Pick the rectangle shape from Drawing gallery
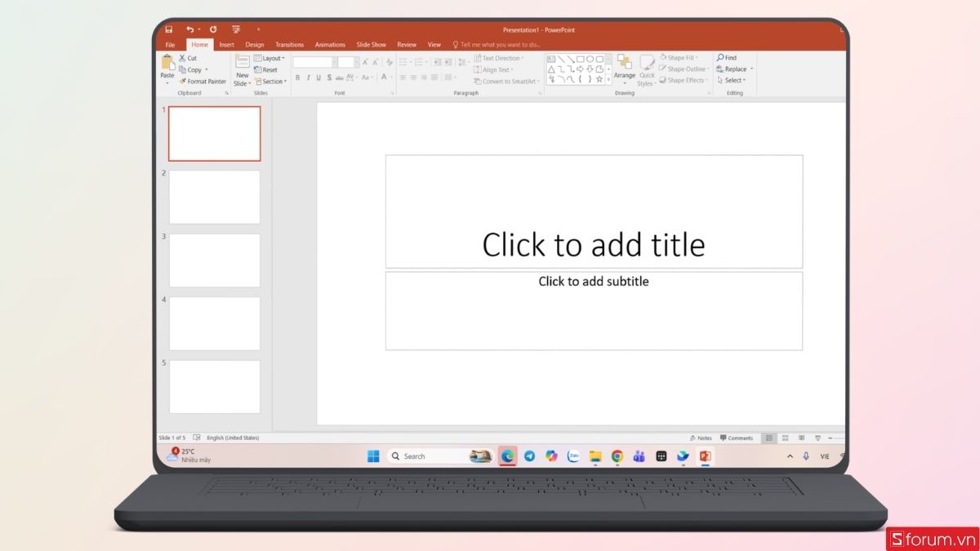980x551 pixels. [579, 59]
